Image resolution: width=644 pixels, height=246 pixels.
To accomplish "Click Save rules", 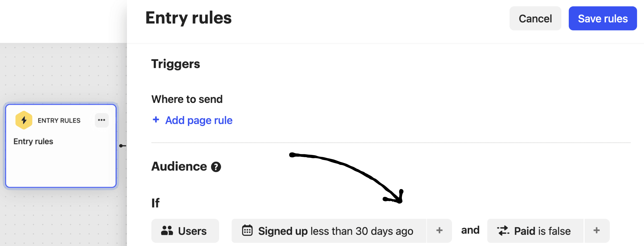I will point(603,18).
